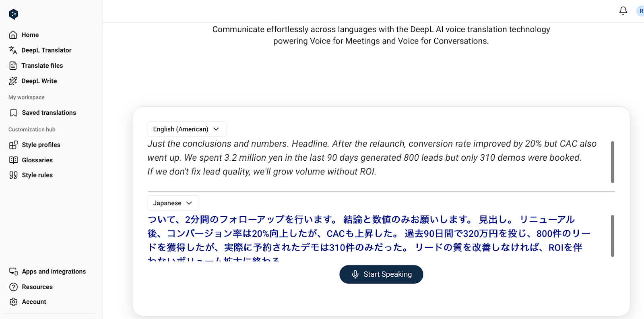The image size is (644, 319).
Task: Open the Style profiles section
Action: coord(41,145)
